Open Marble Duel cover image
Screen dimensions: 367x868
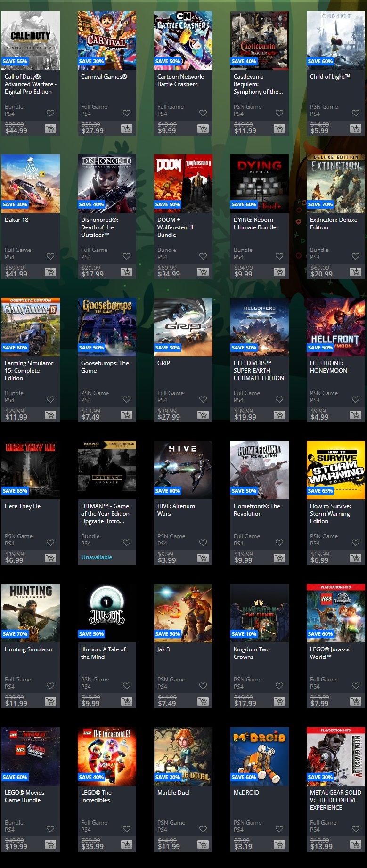tap(183, 756)
